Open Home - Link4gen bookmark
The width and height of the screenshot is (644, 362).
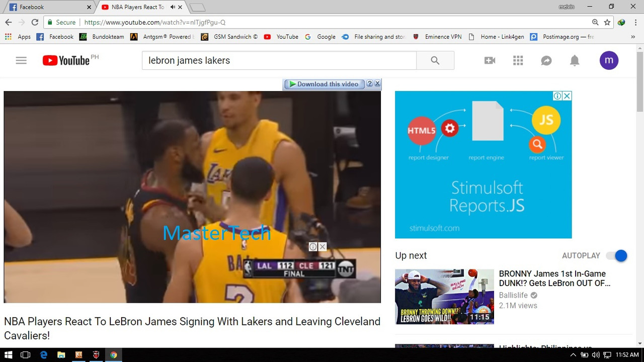(496, 37)
